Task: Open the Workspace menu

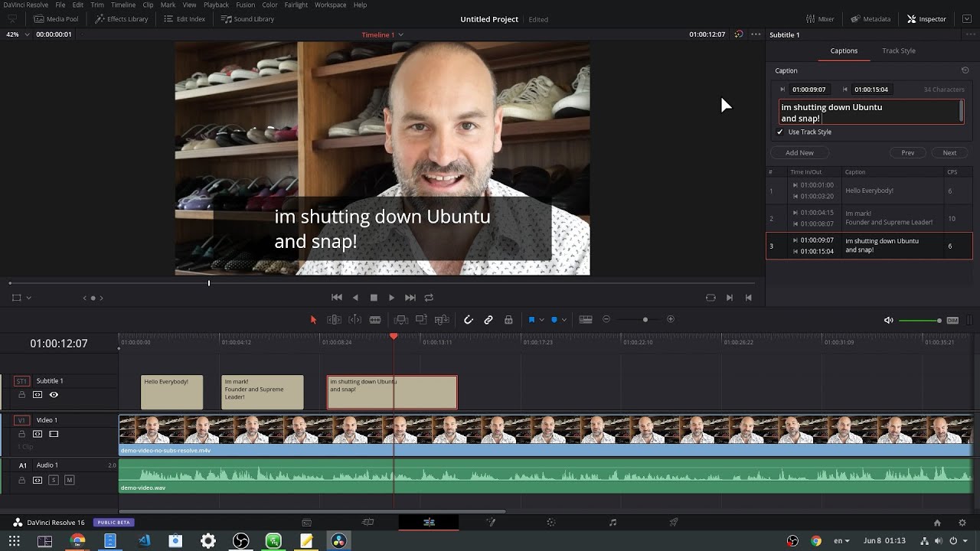Action: click(330, 5)
